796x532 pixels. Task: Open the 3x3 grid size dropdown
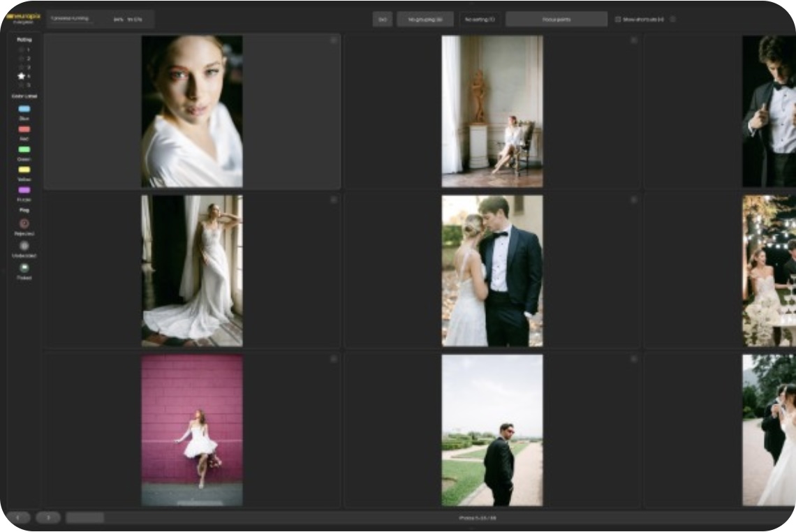382,20
